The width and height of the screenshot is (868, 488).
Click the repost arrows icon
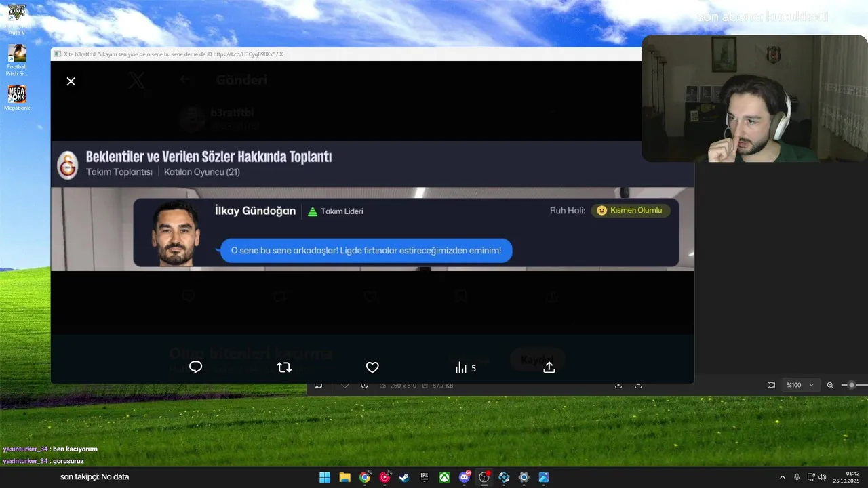tap(284, 367)
